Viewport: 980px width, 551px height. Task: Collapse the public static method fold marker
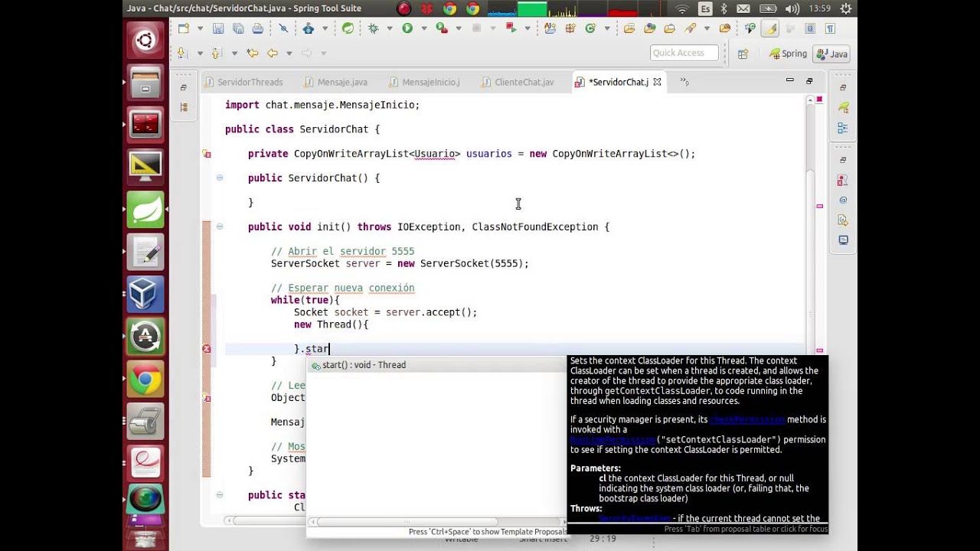coord(220,495)
